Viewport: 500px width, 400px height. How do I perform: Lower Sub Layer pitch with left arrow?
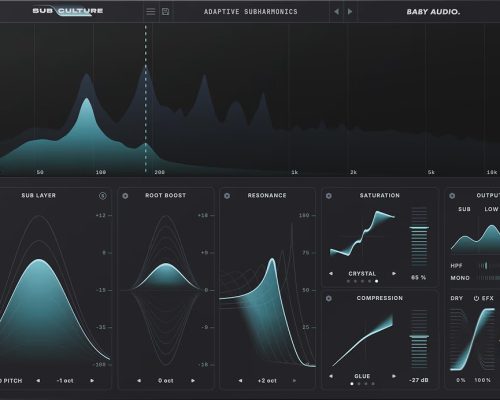point(38,380)
